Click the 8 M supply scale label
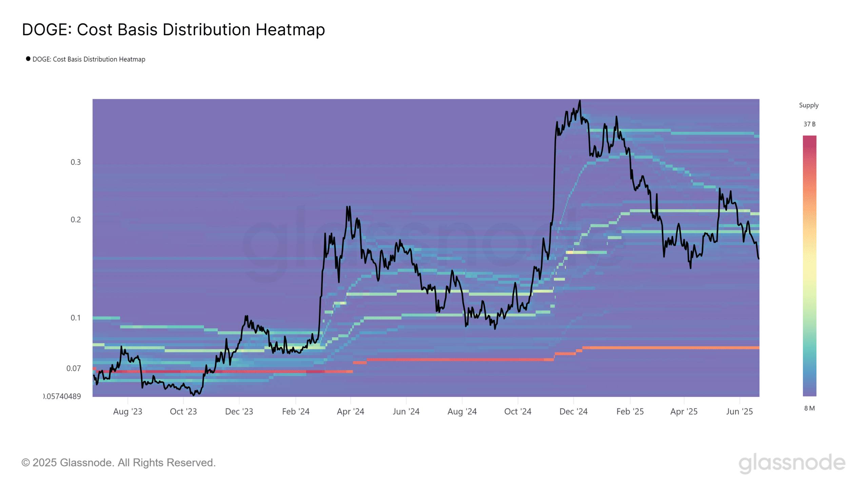This screenshot has height=488, width=868. (809, 408)
